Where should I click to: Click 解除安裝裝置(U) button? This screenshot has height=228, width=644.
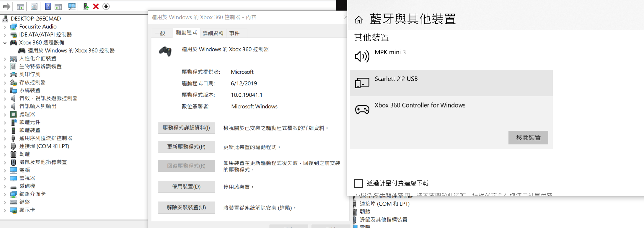coord(186,207)
